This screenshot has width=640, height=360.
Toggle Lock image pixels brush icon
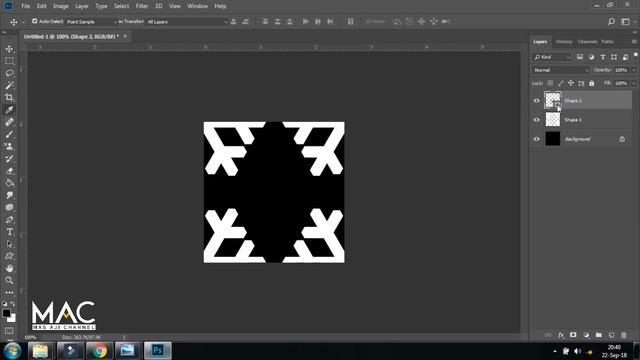click(561, 83)
